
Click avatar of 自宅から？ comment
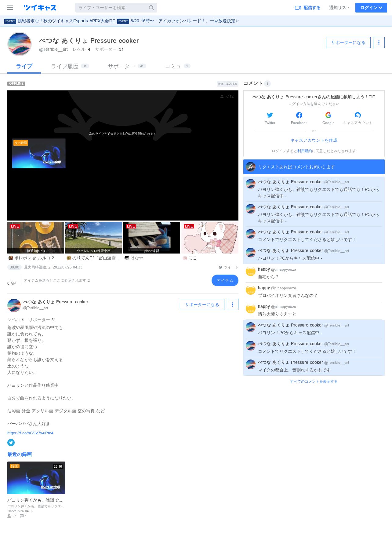point(251,272)
